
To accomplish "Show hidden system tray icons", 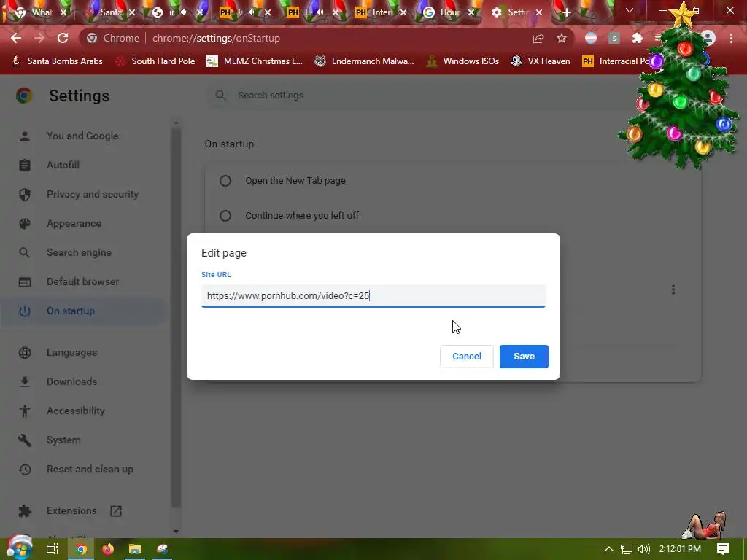I will [x=609, y=549].
